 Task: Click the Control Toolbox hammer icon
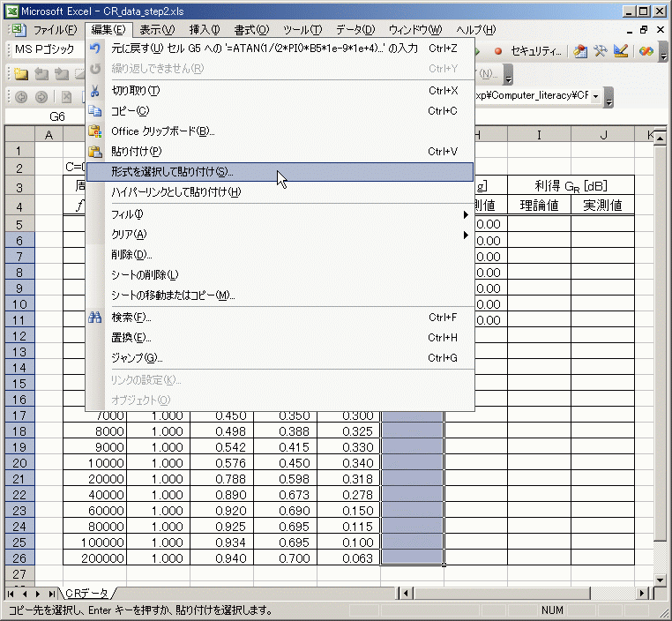pos(601,51)
